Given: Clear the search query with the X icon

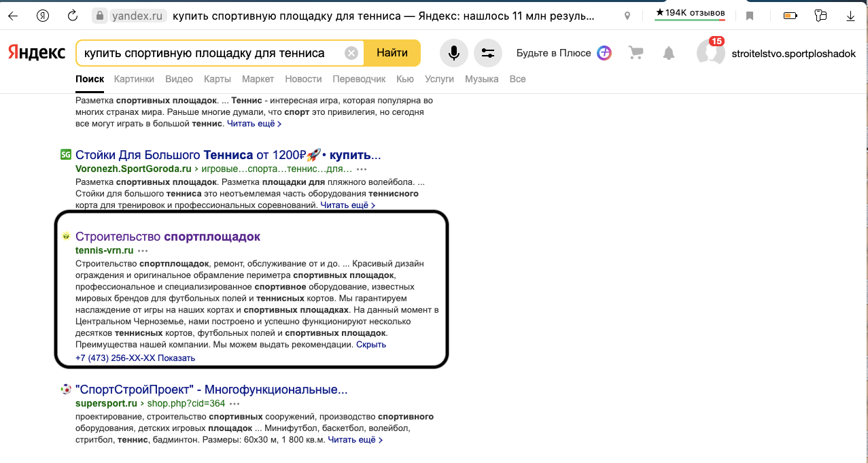Looking at the screenshot, I should click(351, 52).
